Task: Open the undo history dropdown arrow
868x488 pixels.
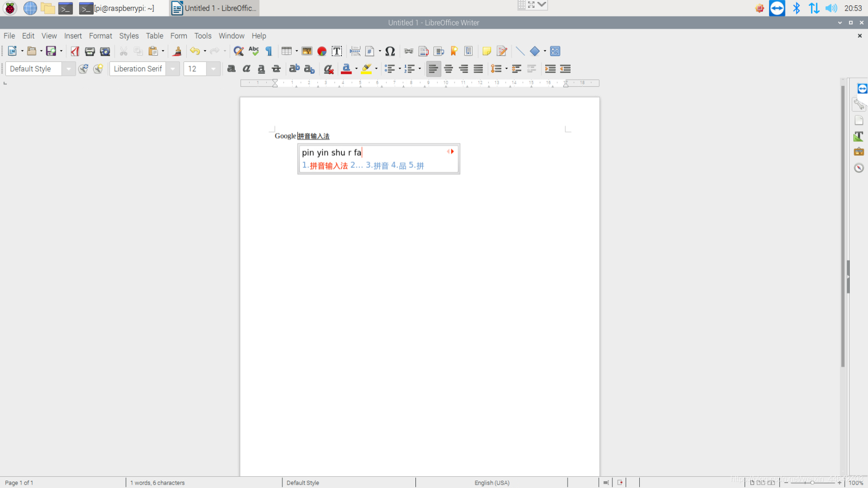Action: (x=205, y=51)
